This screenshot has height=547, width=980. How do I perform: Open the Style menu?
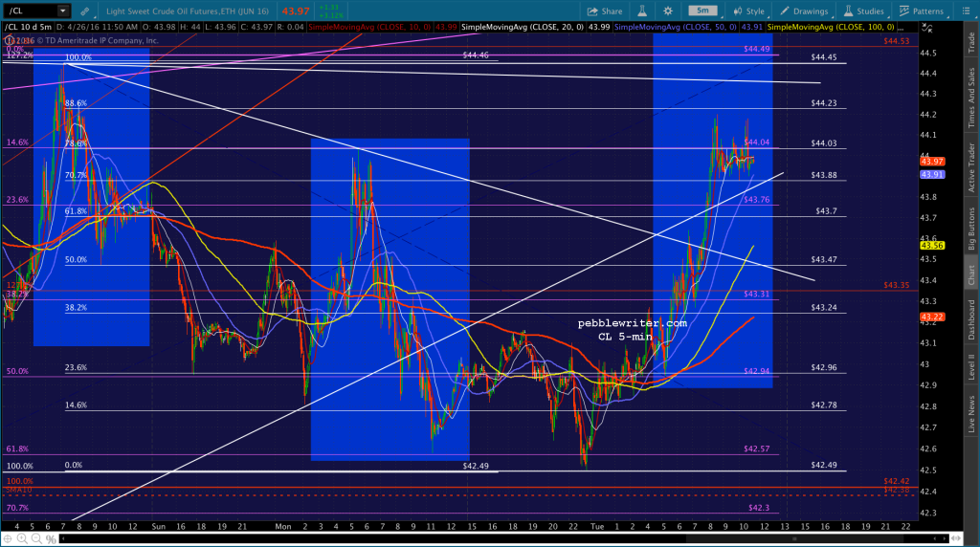click(x=748, y=11)
